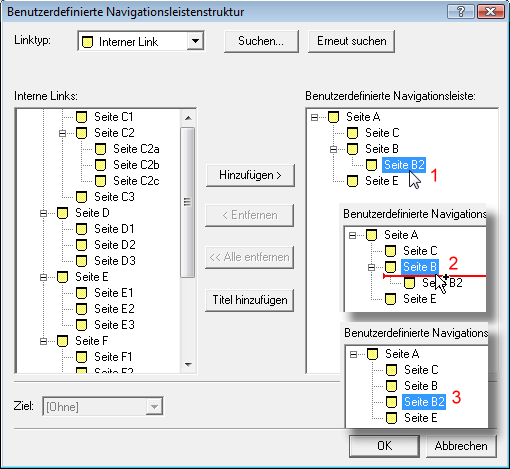Click the page icon next to Seite D1

[x=81, y=229]
